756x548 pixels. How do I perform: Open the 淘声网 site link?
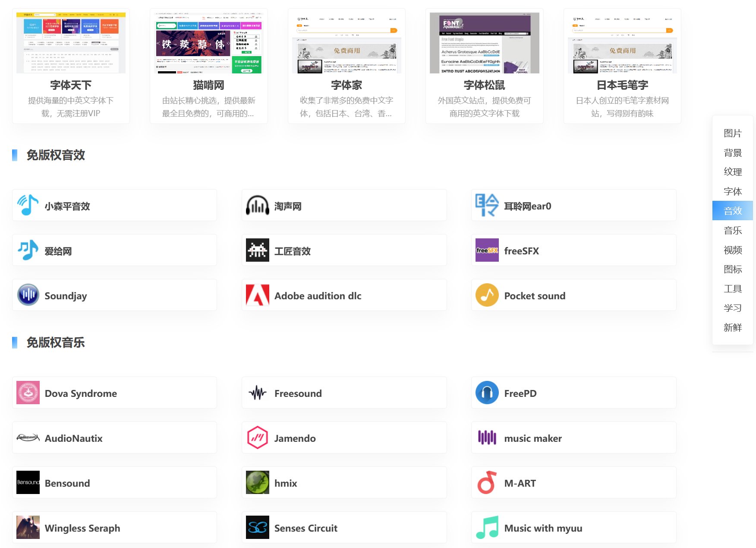(288, 206)
